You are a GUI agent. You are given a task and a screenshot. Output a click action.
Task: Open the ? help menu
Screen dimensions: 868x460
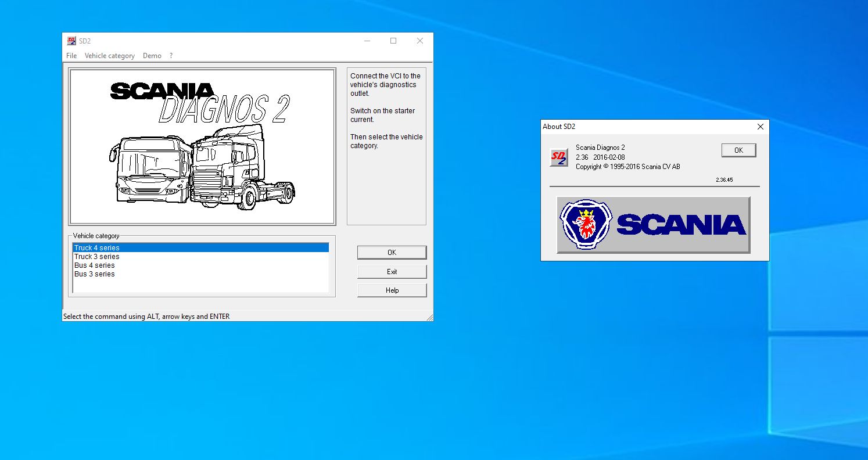pyautogui.click(x=171, y=55)
